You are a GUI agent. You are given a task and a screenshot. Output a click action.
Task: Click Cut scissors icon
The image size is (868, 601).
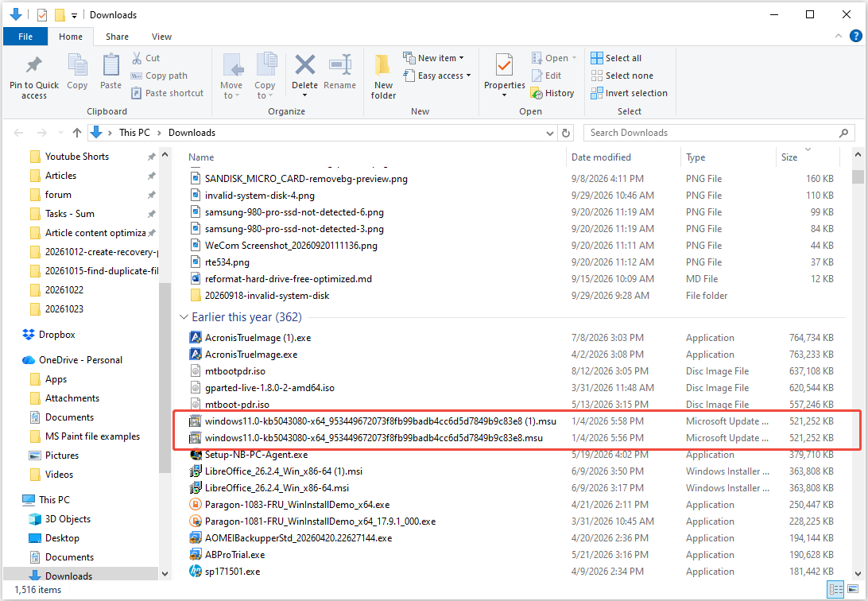(x=137, y=58)
